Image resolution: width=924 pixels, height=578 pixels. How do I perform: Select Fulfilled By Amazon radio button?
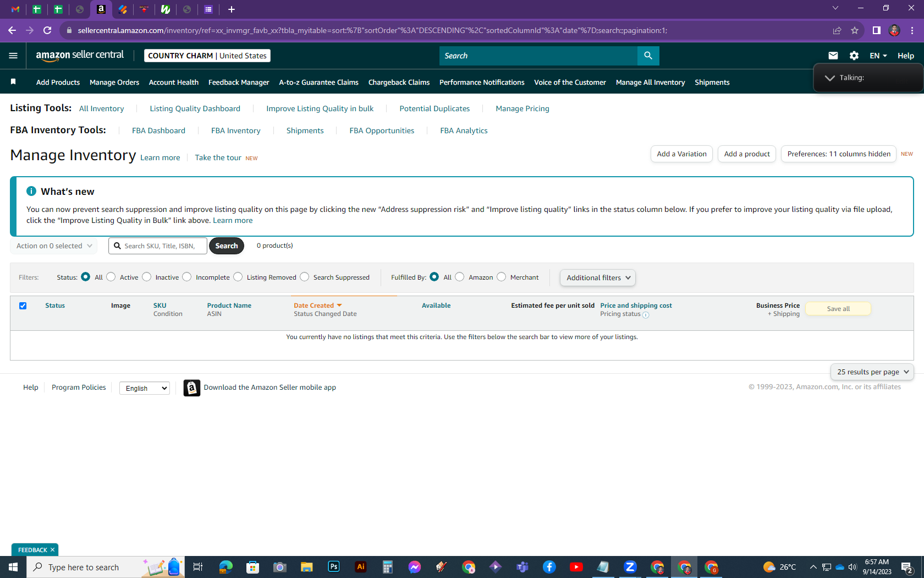(x=460, y=277)
